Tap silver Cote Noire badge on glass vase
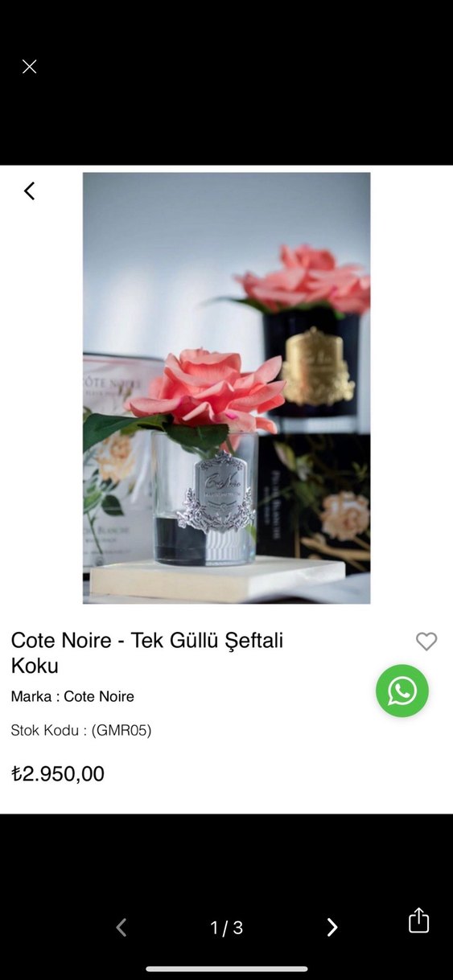Screen dimensions: 453x980 click(216, 490)
